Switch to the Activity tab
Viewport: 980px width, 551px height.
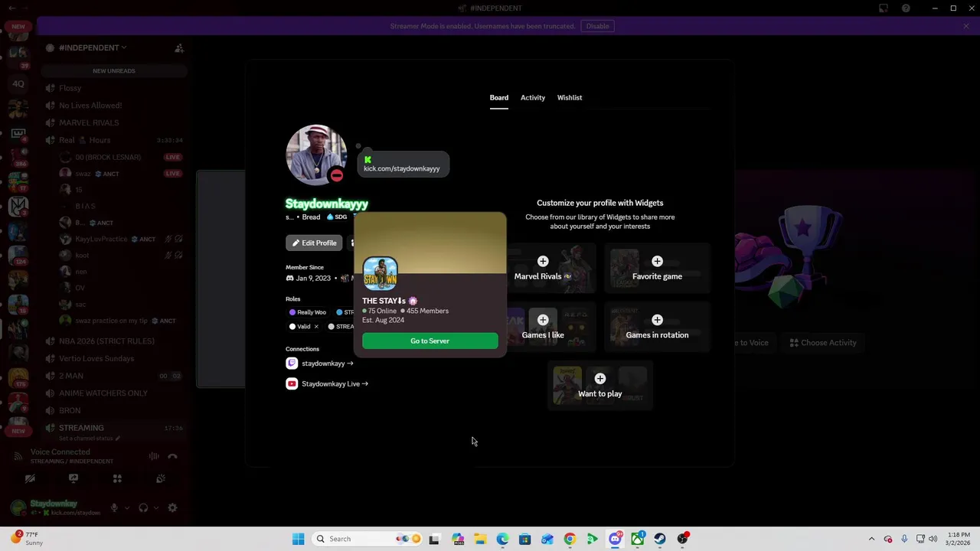tap(533, 97)
